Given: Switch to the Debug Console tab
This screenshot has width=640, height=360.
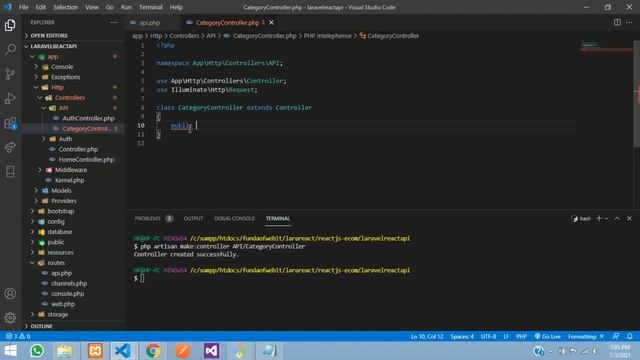Looking at the screenshot, I should pos(234,218).
